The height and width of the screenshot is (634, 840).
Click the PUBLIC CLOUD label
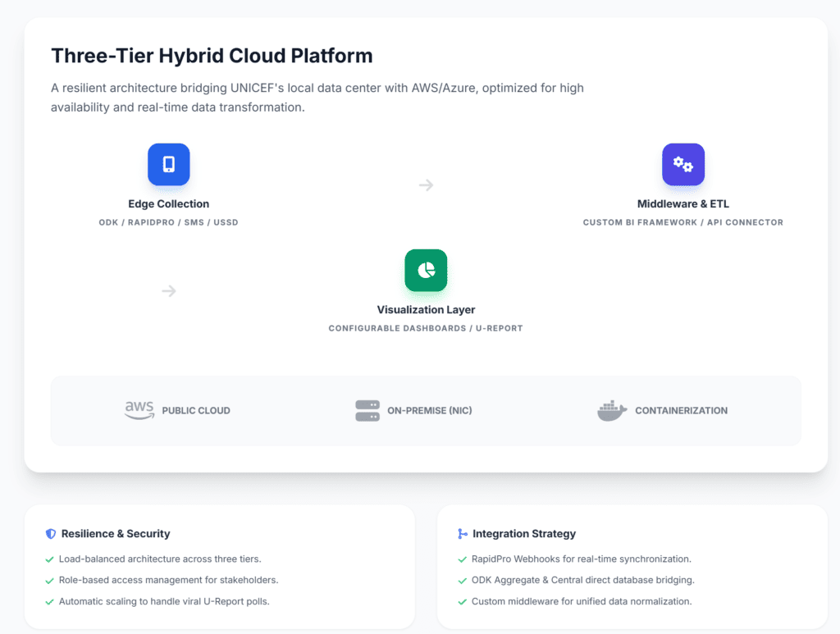pyautogui.click(x=196, y=411)
